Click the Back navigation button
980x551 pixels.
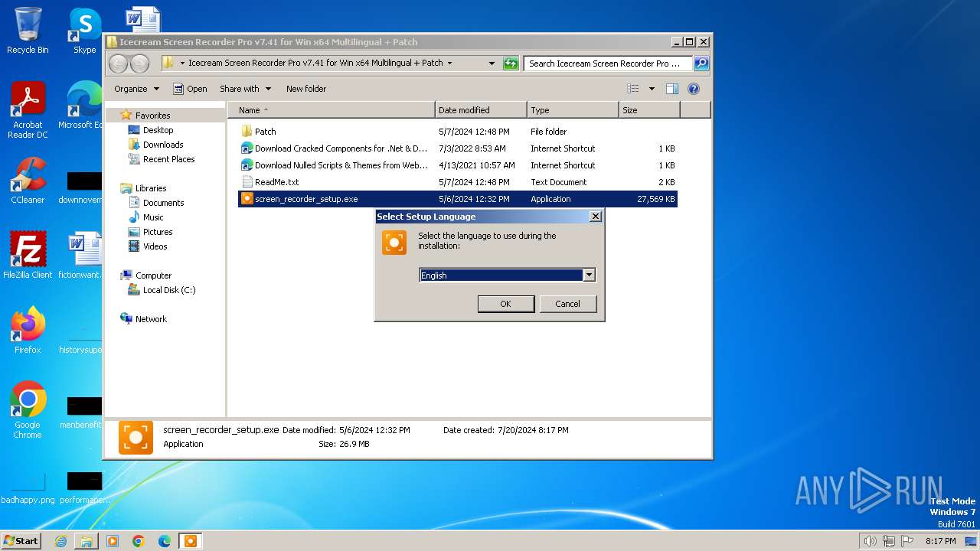pyautogui.click(x=119, y=64)
